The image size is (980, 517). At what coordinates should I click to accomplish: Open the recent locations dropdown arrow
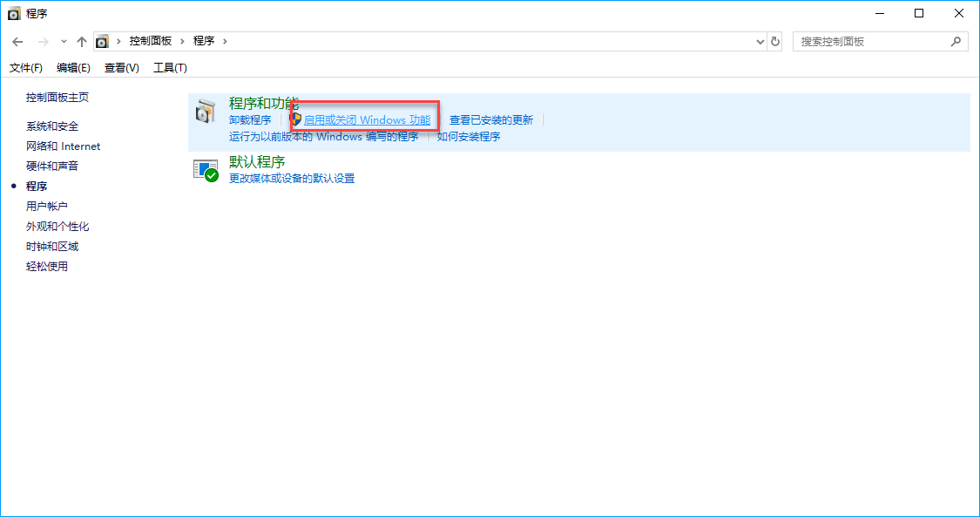tap(64, 42)
